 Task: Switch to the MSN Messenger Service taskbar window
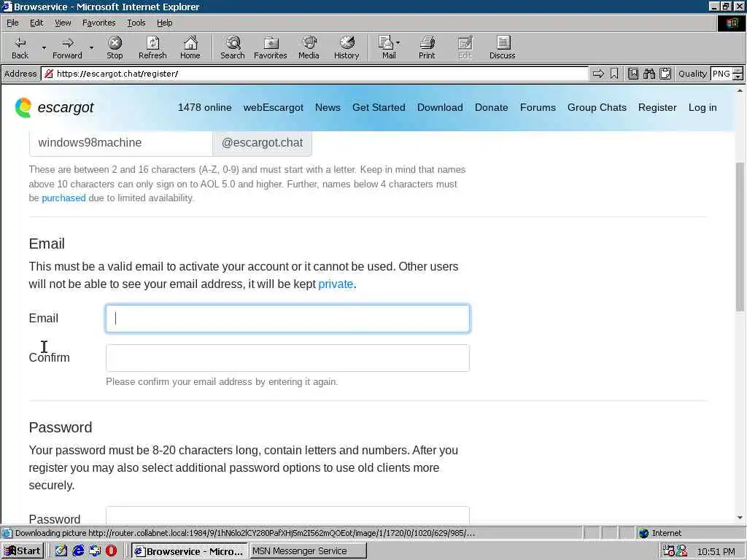click(308, 551)
